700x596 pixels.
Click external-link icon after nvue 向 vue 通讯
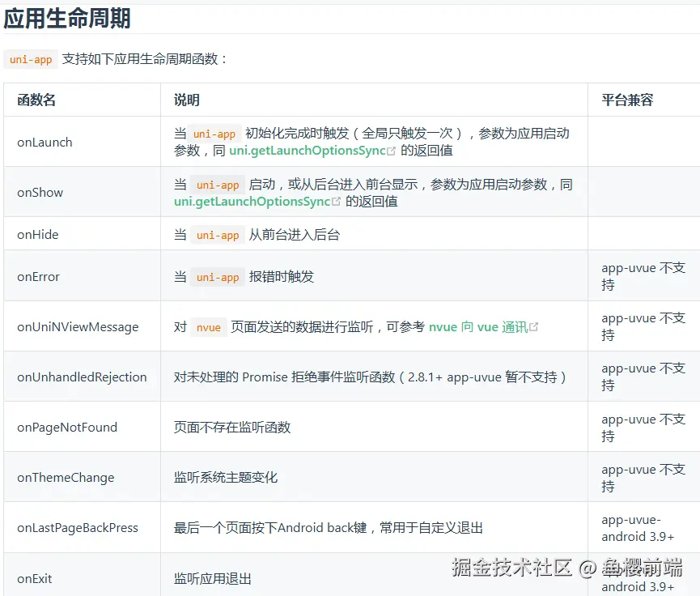[x=533, y=327]
